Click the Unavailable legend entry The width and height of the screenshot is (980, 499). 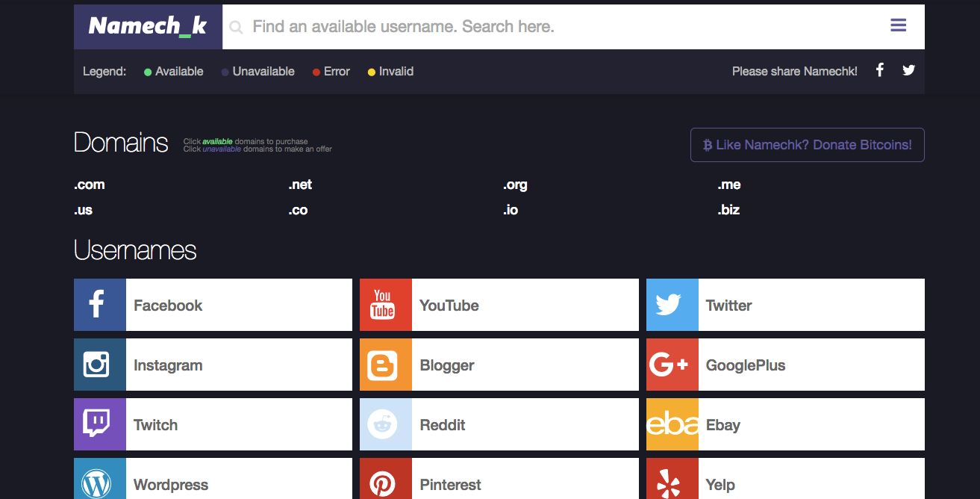click(x=258, y=72)
